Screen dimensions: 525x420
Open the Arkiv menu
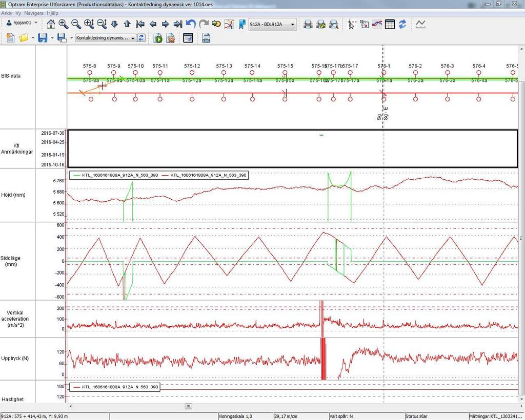point(7,13)
